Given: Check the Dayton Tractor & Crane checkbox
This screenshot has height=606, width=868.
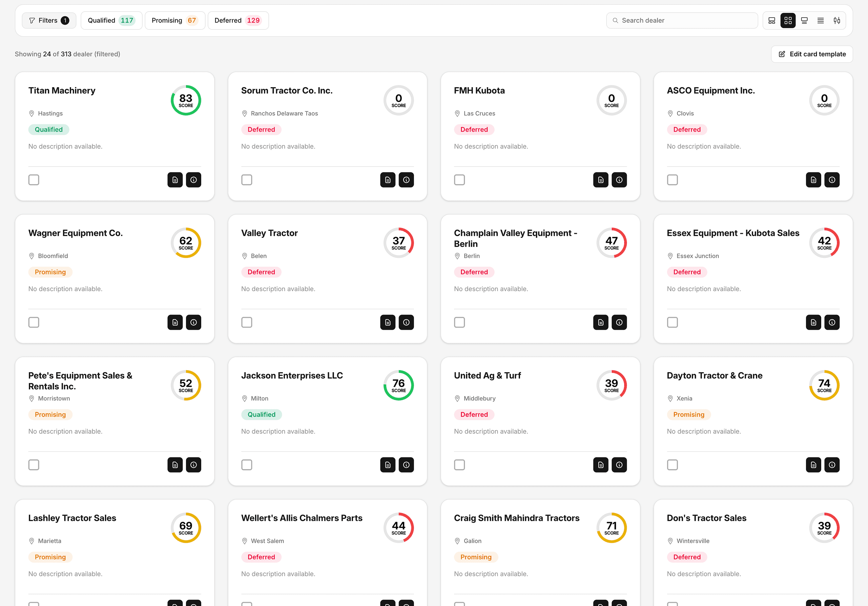Looking at the screenshot, I should pyautogui.click(x=672, y=465).
